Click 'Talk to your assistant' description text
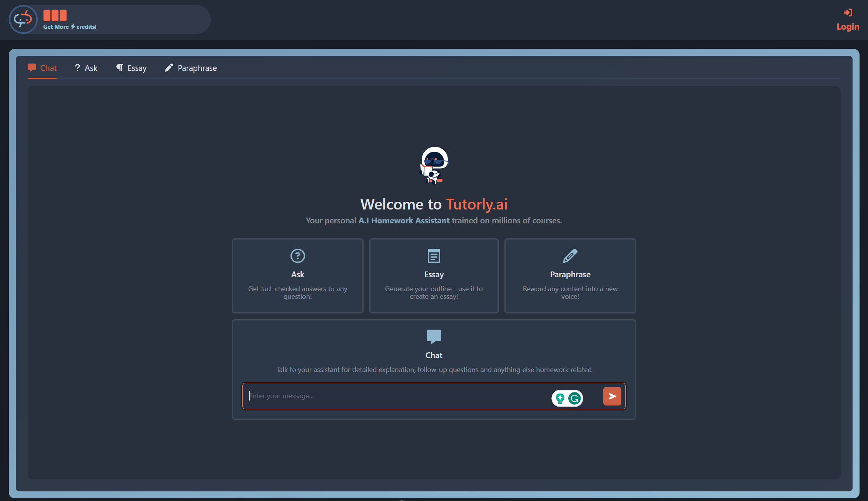The width and height of the screenshot is (868, 501). (x=434, y=370)
